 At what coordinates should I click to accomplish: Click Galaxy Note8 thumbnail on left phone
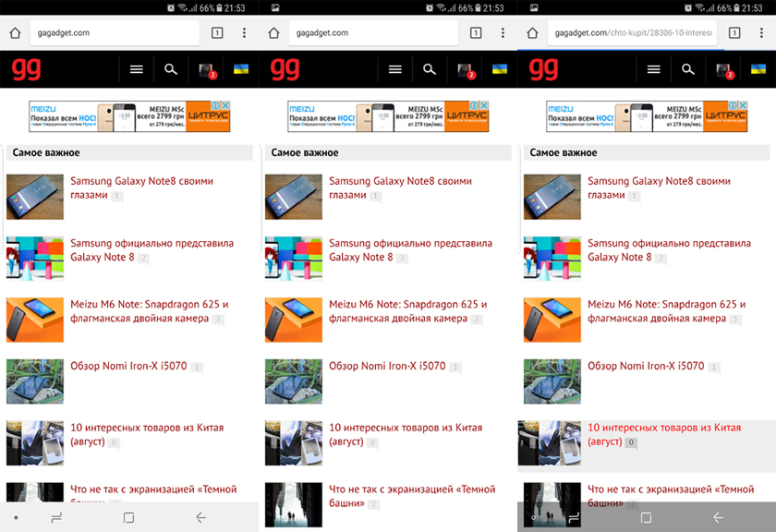(x=35, y=197)
